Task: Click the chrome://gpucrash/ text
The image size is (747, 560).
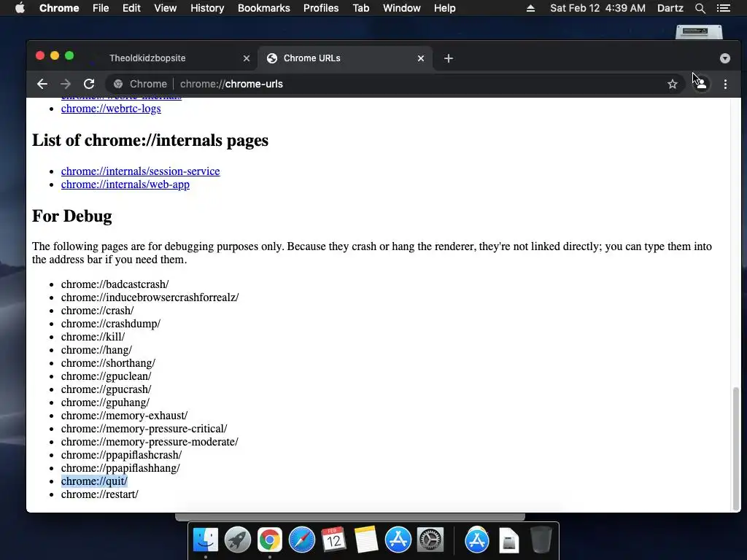Action: [107, 389]
